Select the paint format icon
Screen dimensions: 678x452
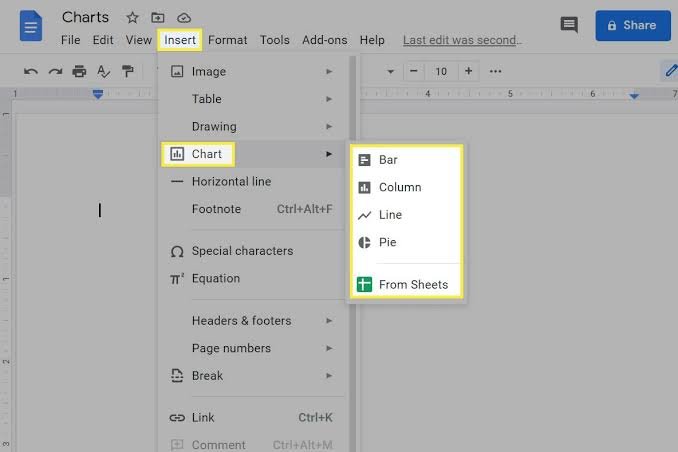pos(128,71)
